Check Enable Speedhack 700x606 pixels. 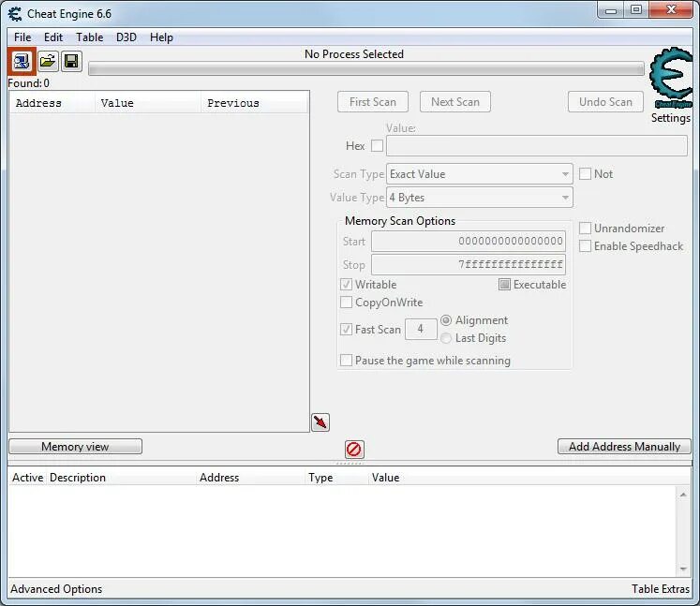(585, 246)
